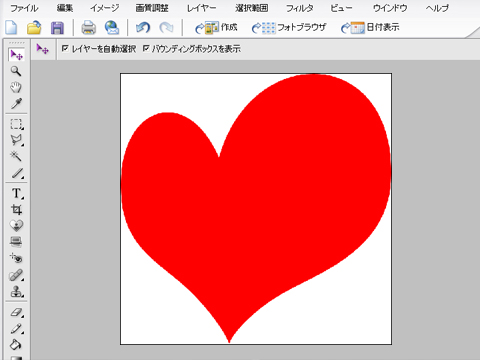
Task: Open the ヘルプ menu
Action: point(437,8)
